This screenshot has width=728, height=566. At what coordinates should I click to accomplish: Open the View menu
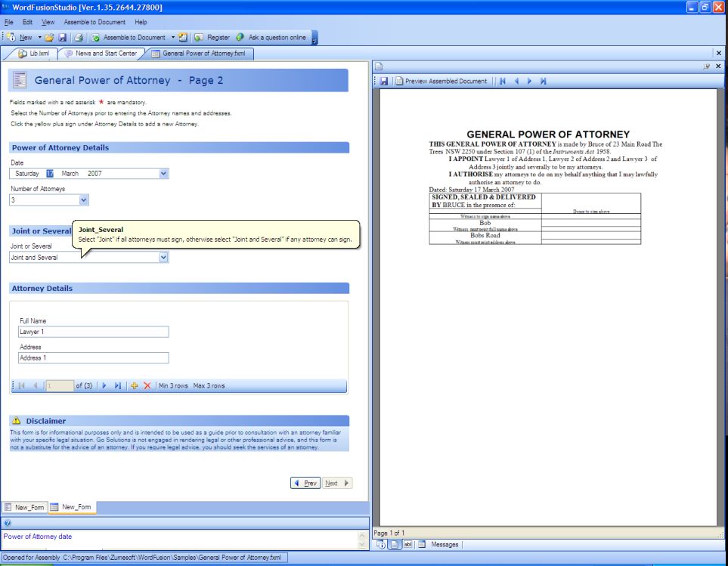48,22
